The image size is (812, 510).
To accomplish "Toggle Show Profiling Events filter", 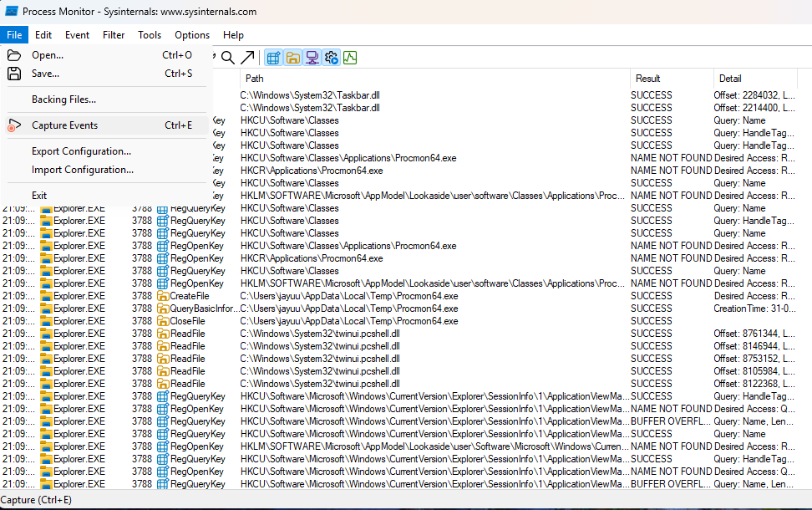I will 350,58.
